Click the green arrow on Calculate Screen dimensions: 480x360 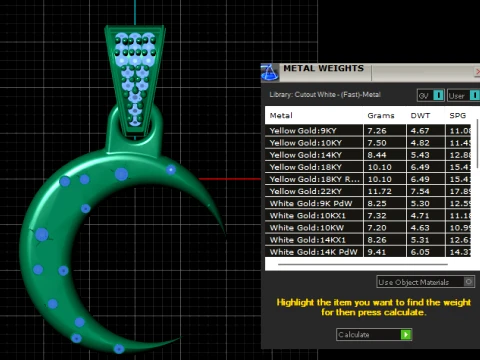click(406, 334)
